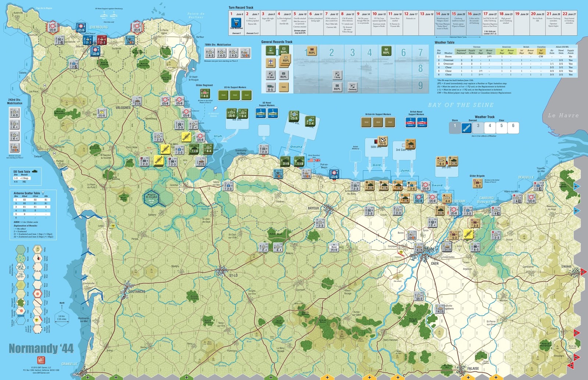Viewport: 588px width, 380px height.
Task: Click the BAYEUX city label
Action: tap(313, 208)
